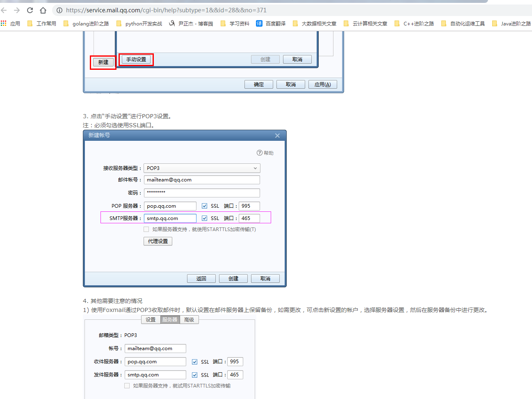Screen dimensions: 532x399
Task: Open the browser home page icon
Action: (x=42, y=10)
